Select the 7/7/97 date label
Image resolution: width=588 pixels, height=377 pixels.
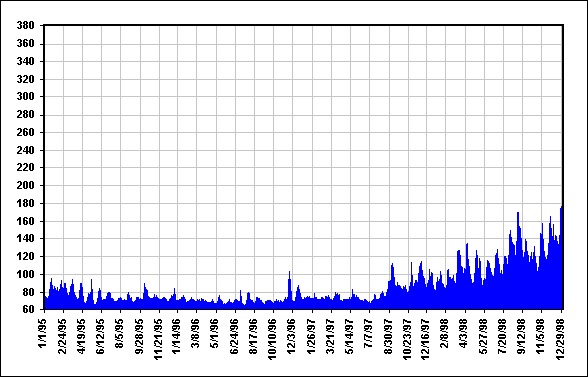369,333
